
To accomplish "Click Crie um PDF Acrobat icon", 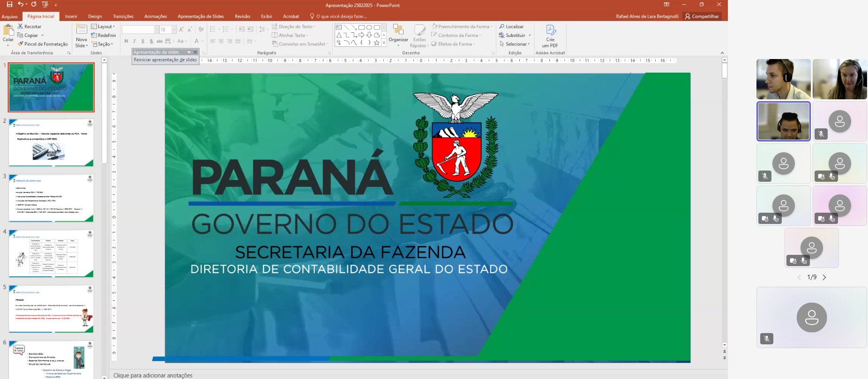I will click(551, 36).
